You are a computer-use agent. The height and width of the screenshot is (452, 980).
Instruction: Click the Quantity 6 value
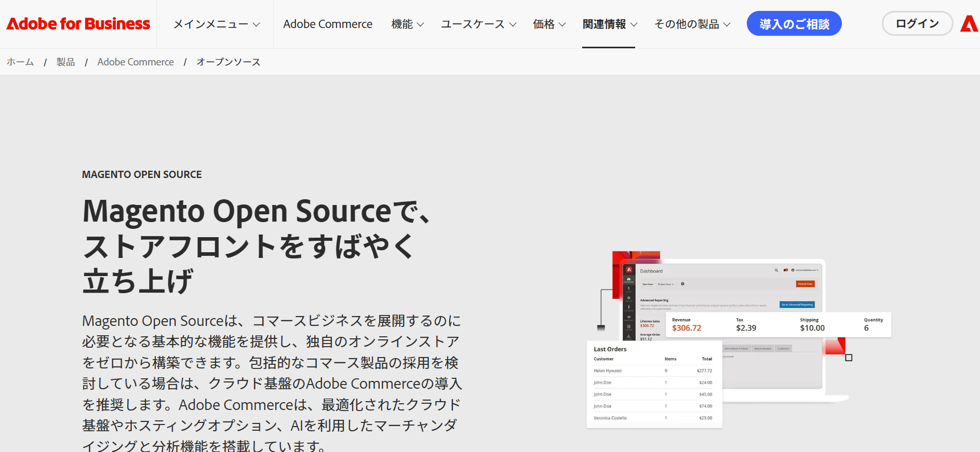pos(866,328)
